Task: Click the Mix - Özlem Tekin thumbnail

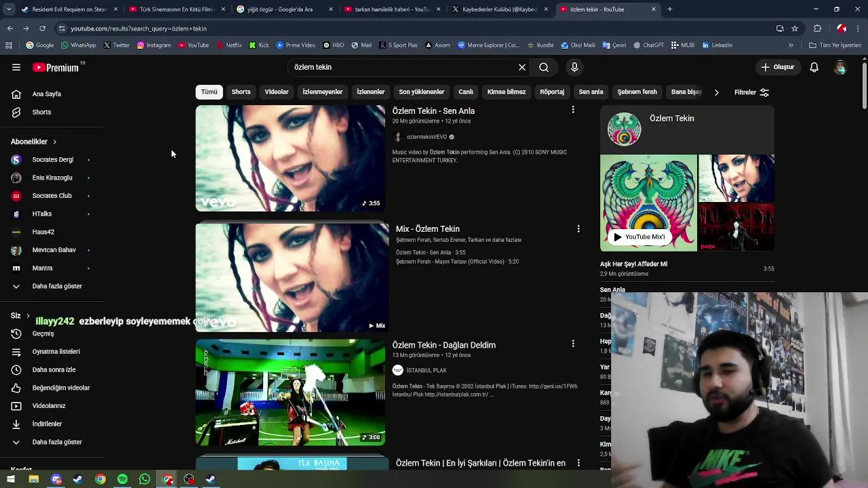Action: coord(292,277)
